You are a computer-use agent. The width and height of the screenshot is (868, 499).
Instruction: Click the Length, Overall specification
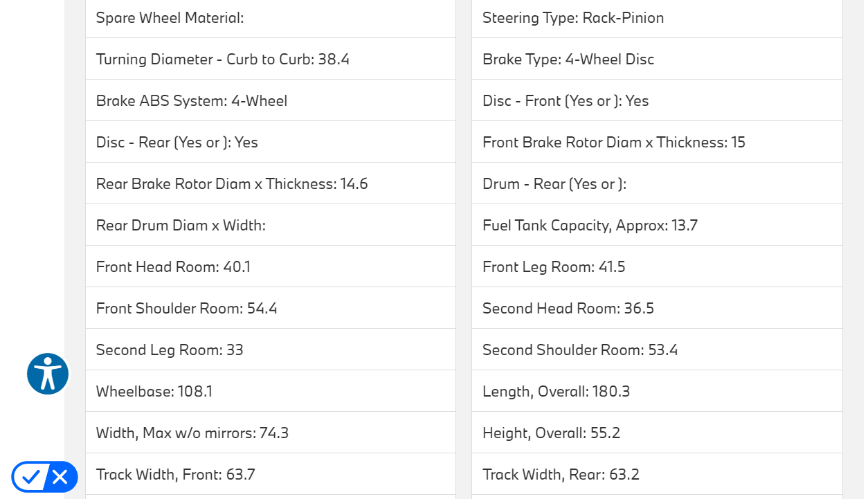[x=556, y=392]
